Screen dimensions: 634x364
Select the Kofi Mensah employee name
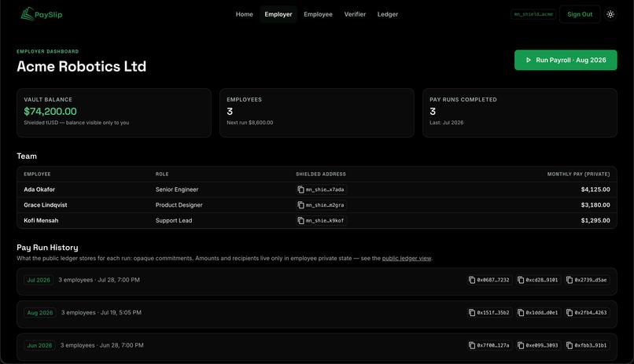point(41,221)
